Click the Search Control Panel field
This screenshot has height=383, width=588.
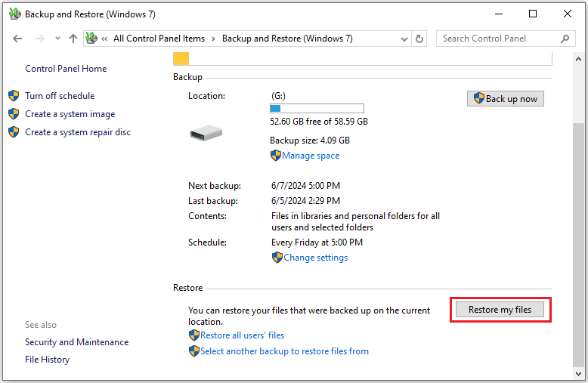pyautogui.click(x=506, y=39)
